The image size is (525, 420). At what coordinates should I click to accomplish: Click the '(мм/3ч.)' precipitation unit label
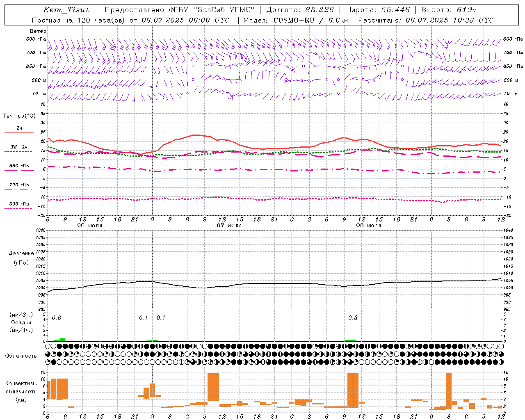pos(21,315)
